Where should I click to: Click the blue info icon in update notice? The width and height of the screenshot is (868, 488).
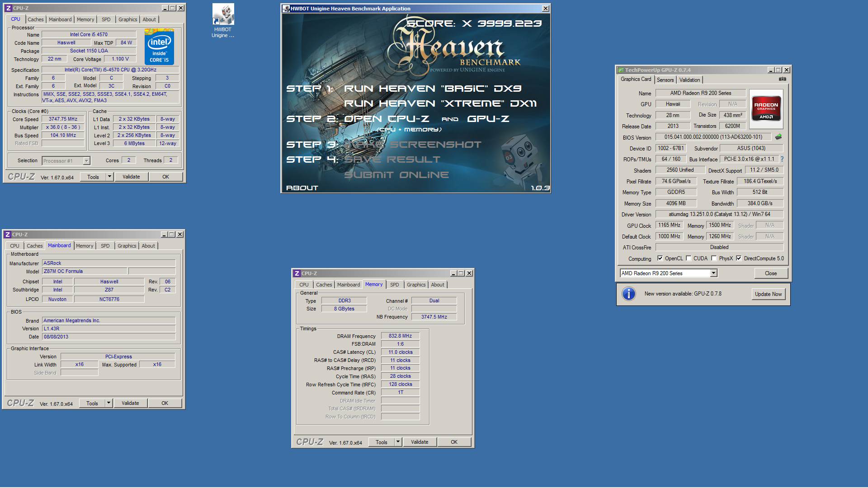click(x=628, y=294)
